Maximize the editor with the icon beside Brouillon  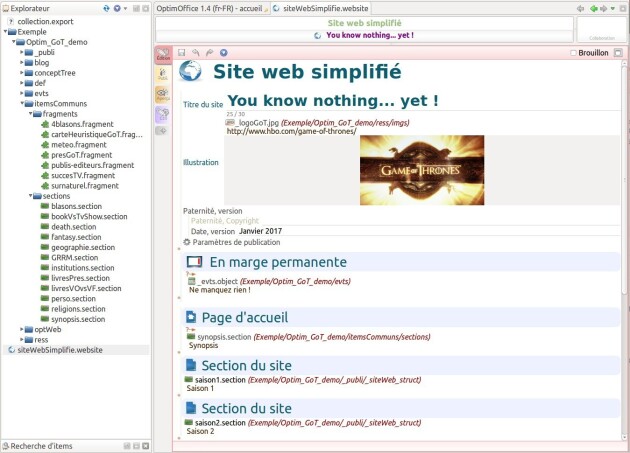pos(618,53)
